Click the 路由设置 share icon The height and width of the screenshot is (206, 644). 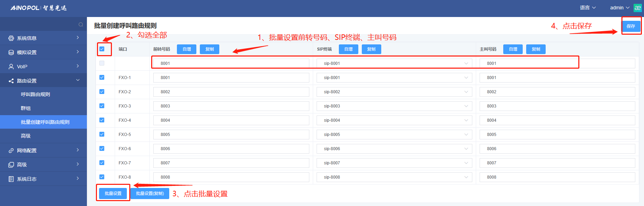point(11,81)
